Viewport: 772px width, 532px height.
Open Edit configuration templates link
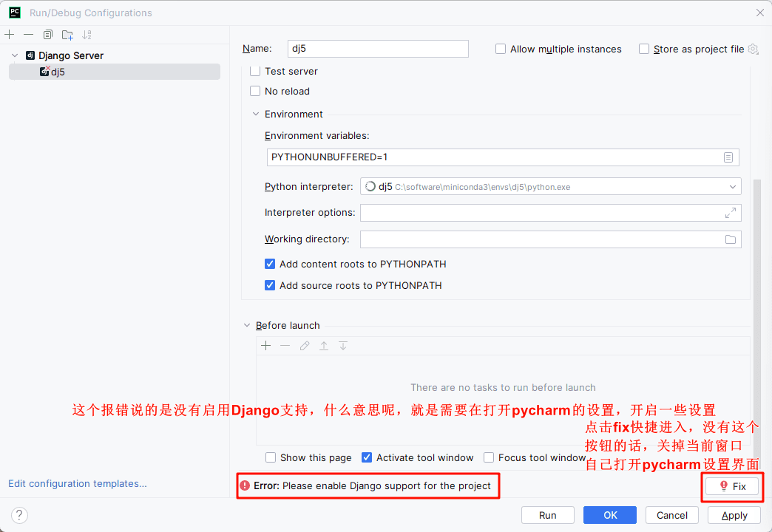(78, 484)
